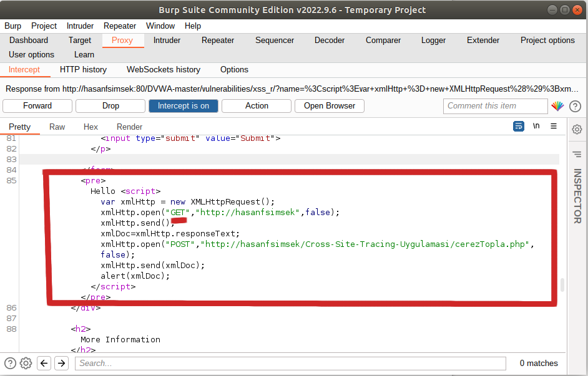The height and width of the screenshot is (376, 588).
Task: Open help for the intercept panel
Action: 575,107
